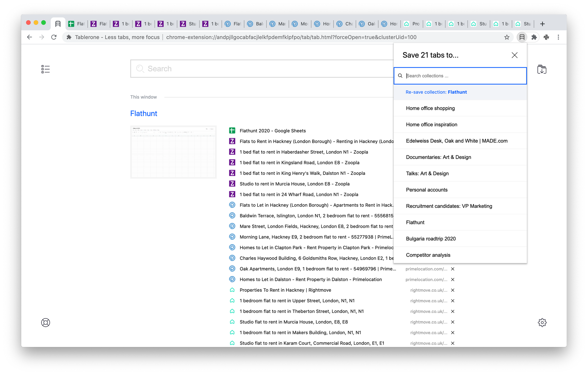Open a new browser tab
Image resolution: width=588 pixels, height=375 pixels.
tap(542, 24)
